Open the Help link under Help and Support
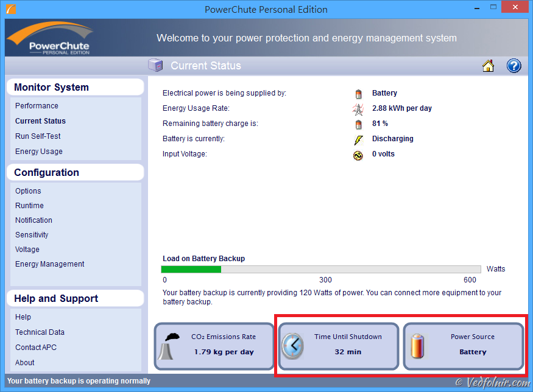 23,317
